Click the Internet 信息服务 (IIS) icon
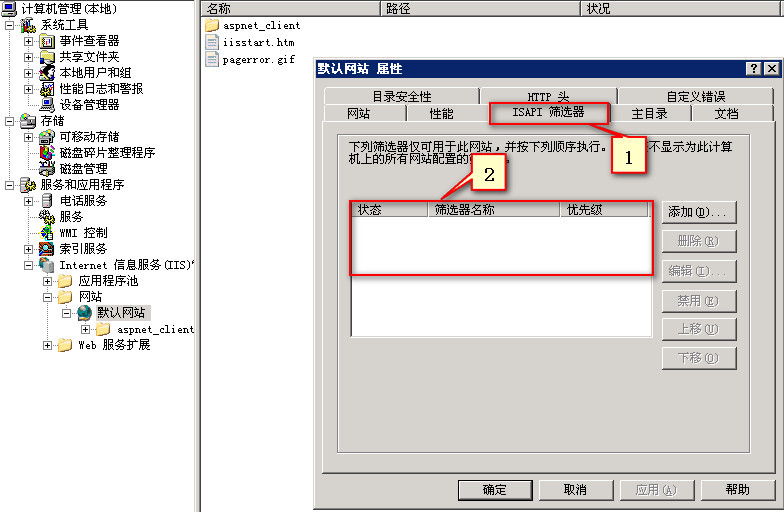784x512 pixels. (x=48, y=265)
